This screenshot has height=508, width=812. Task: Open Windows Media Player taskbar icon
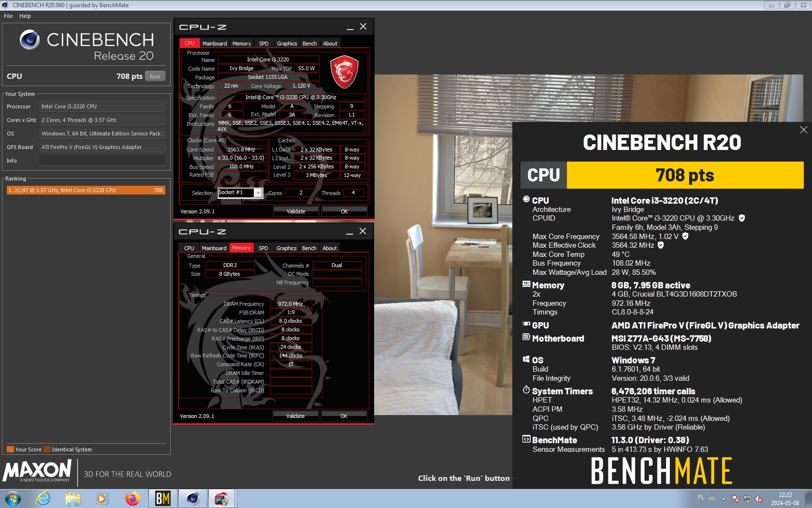(x=102, y=498)
